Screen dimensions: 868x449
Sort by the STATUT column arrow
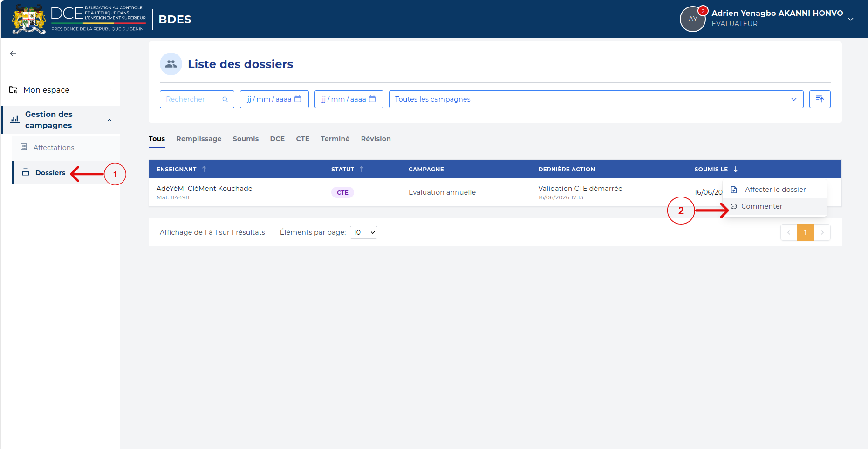[x=362, y=169]
